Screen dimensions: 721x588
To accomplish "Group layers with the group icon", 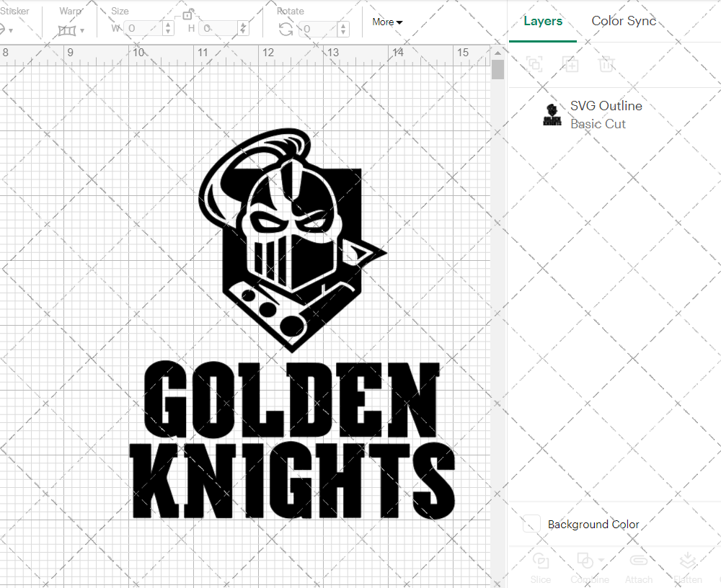I will 534,64.
